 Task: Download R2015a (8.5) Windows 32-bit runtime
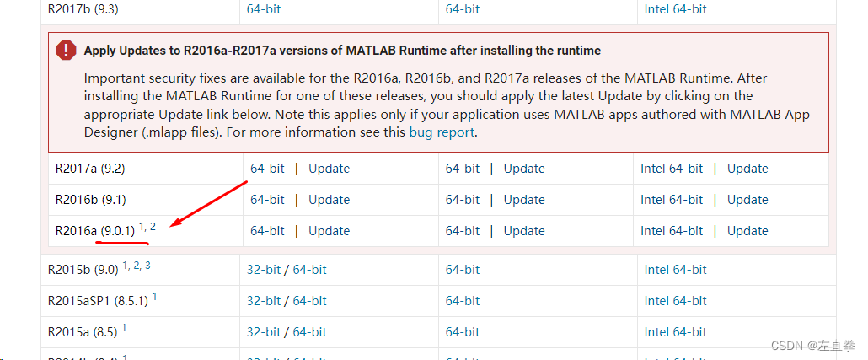[264, 331]
